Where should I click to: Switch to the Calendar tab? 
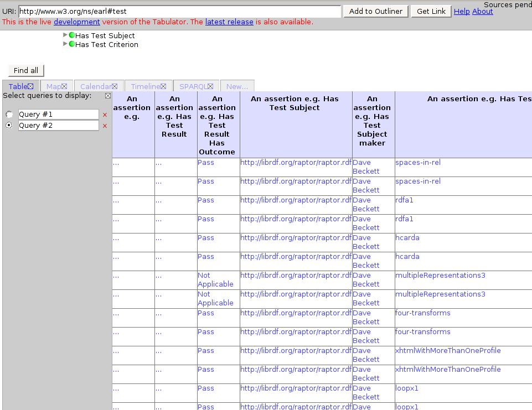[x=96, y=86]
